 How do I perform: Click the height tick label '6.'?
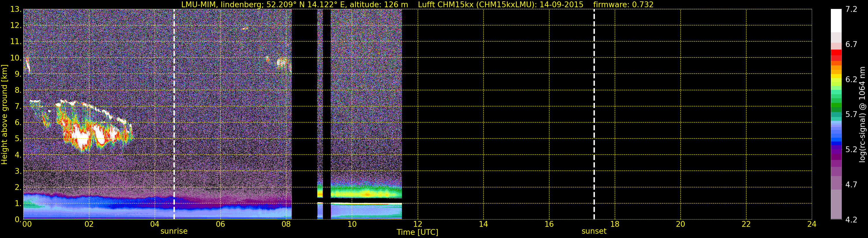pyautogui.click(x=18, y=122)
